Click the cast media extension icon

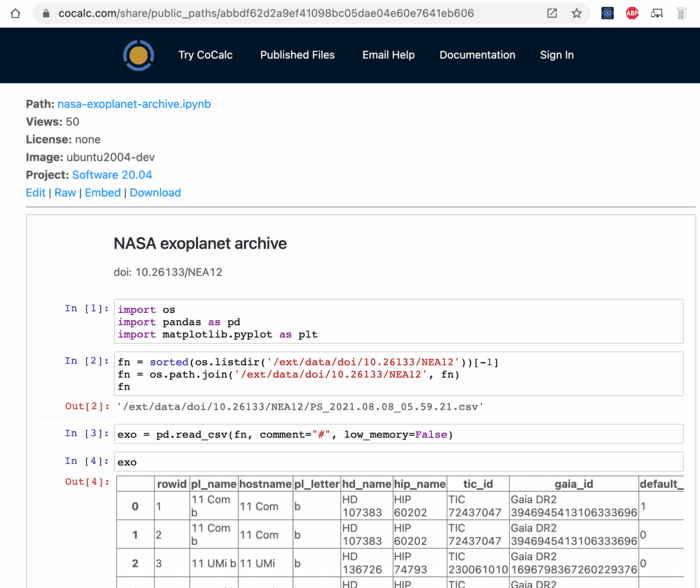pyautogui.click(x=657, y=14)
